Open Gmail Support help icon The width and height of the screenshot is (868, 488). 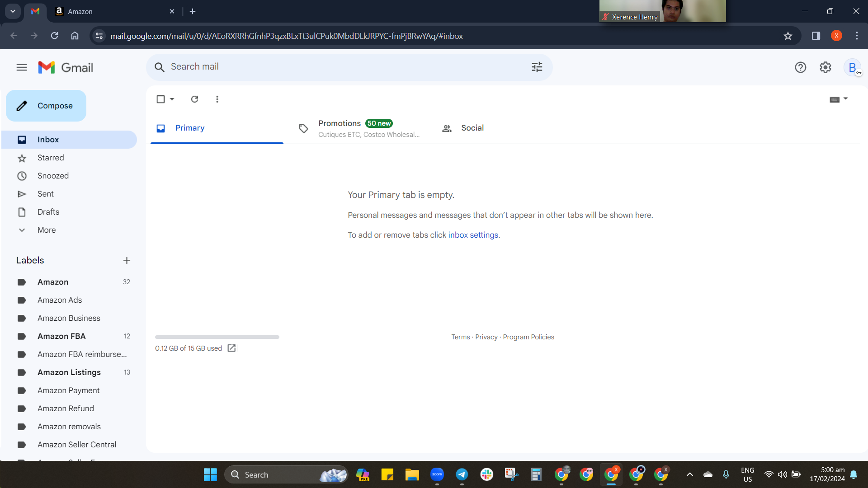click(x=800, y=67)
